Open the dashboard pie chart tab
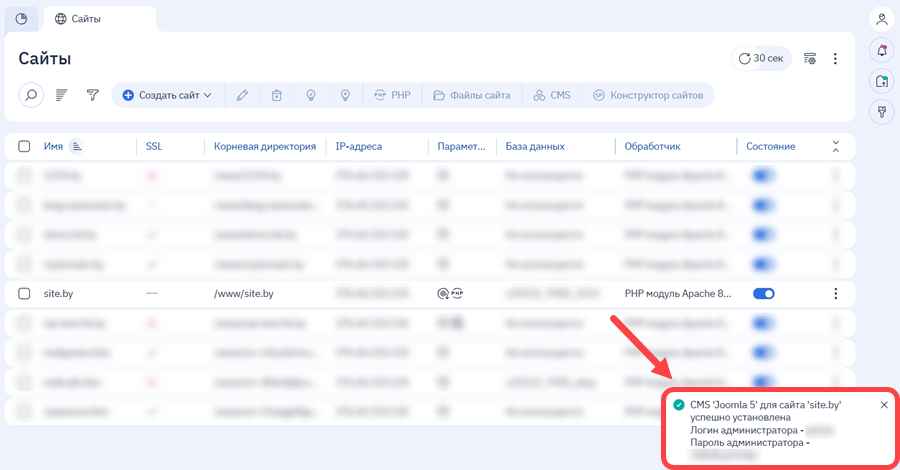 [x=21, y=19]
